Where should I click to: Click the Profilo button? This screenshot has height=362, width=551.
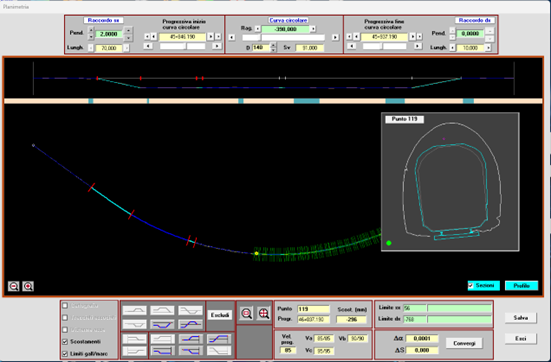(521, 286)
